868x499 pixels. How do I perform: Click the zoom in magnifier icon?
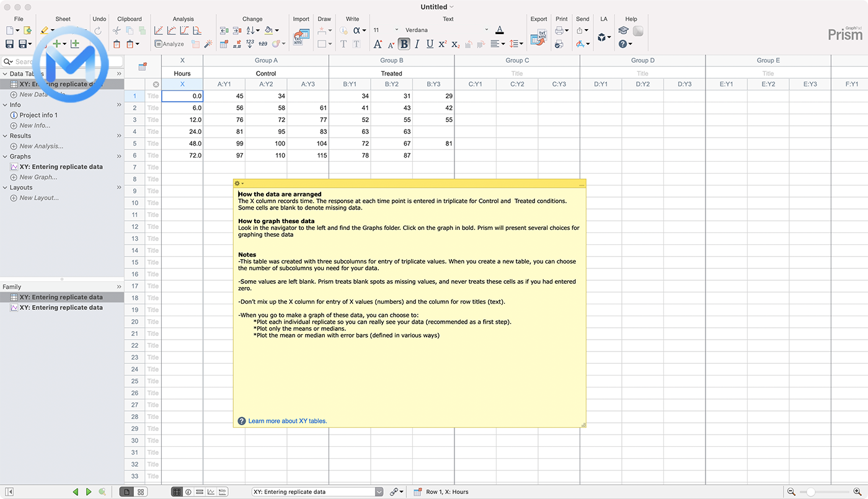pos(857,492)
